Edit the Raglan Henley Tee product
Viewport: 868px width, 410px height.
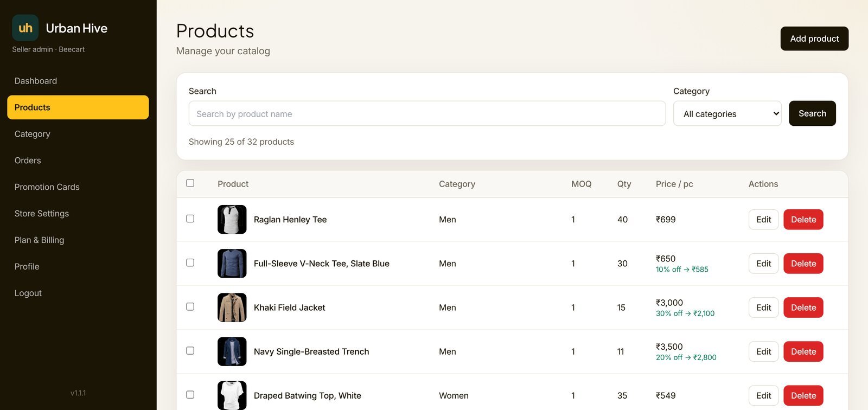click(x=763, y=220)
